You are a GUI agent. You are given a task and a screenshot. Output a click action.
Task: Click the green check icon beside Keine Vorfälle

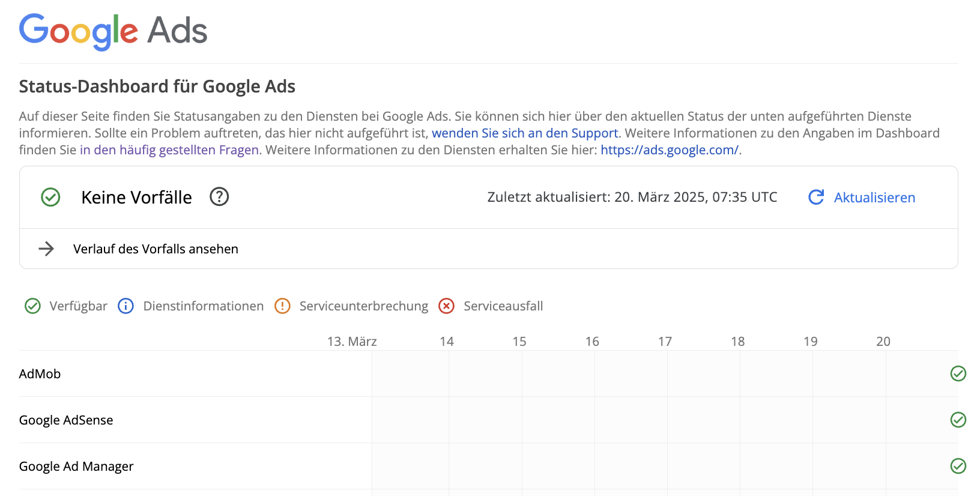50,197
